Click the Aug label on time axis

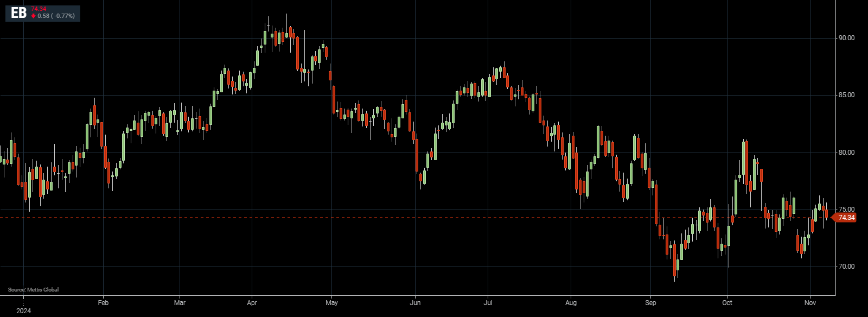point(571,303)
